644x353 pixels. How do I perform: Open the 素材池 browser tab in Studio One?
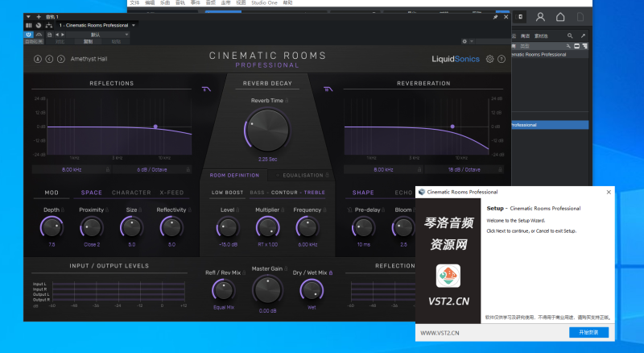click(x=541, y=35)
